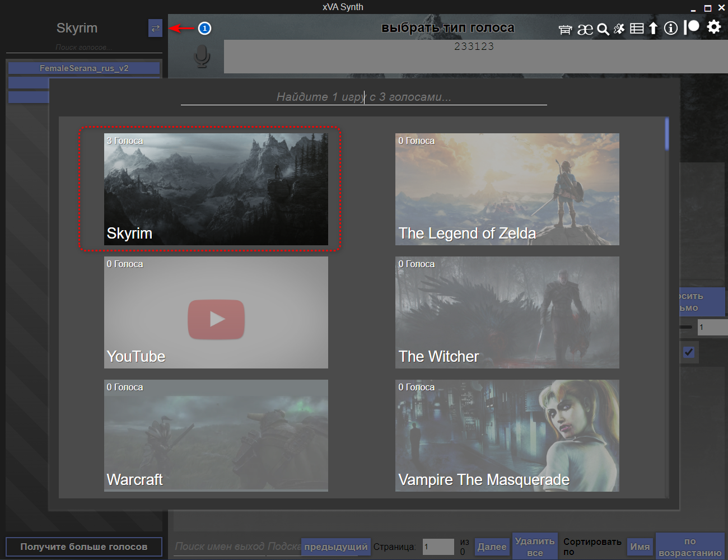Click the up arrow update icon
Viewport: 728px width, 560px height.
[x=653, y=29]
